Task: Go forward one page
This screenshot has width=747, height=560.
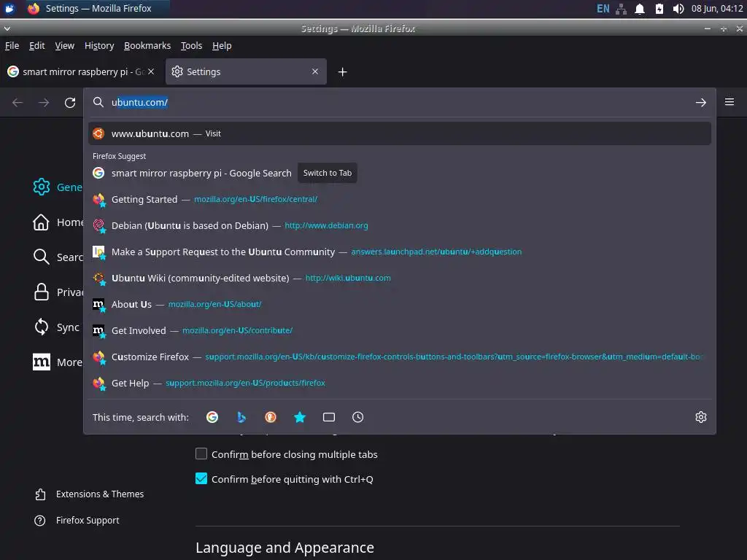Action: [x=44, y=102]
